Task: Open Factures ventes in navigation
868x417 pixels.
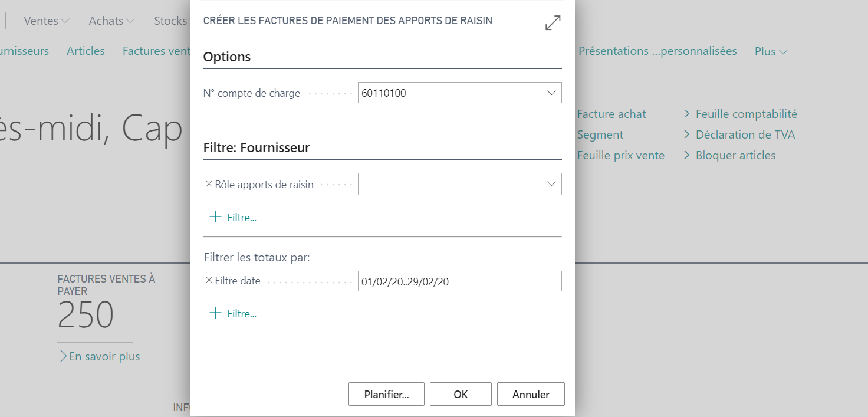Action: point(156,51)
